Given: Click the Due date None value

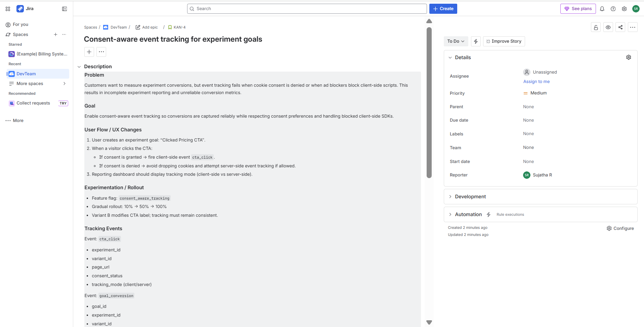Looking at the screenshot, I should pyautogui.click(x=528, y=120).
